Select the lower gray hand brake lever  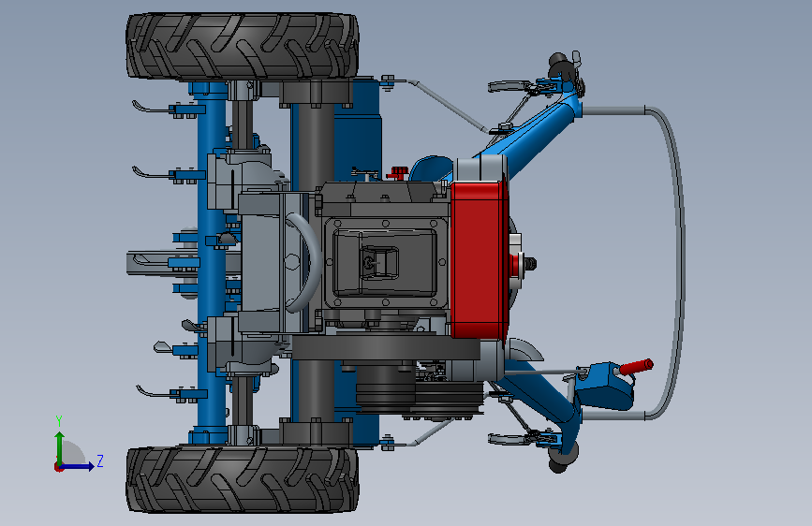click(x=509, y=440)
